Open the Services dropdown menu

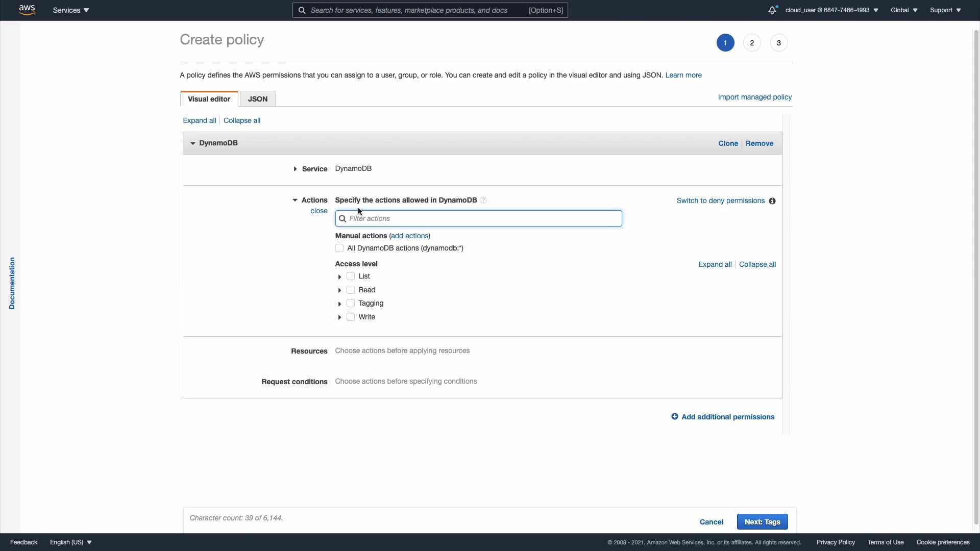pos(70,10)
